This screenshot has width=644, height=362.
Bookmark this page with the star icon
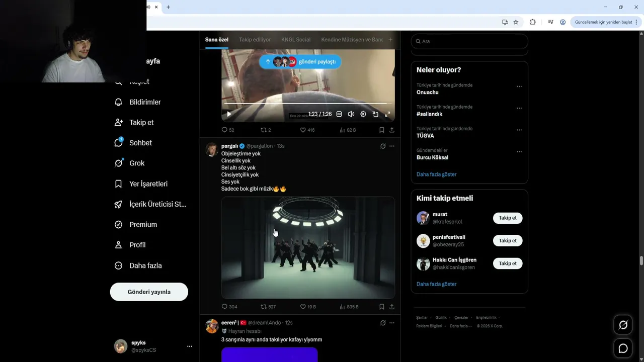pos(516,22)
